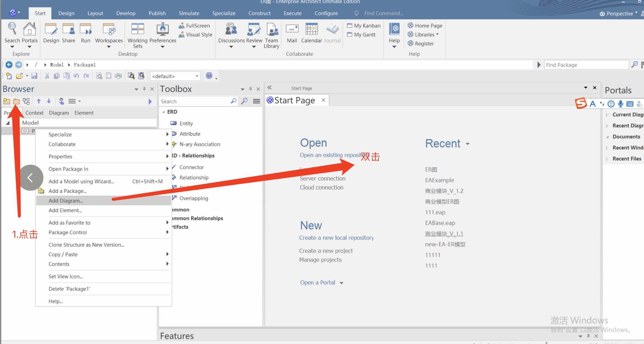Viewport: 644px width, 344px height.
Task: Click the save disk icon in toolbar
Action: coord(34,76)
